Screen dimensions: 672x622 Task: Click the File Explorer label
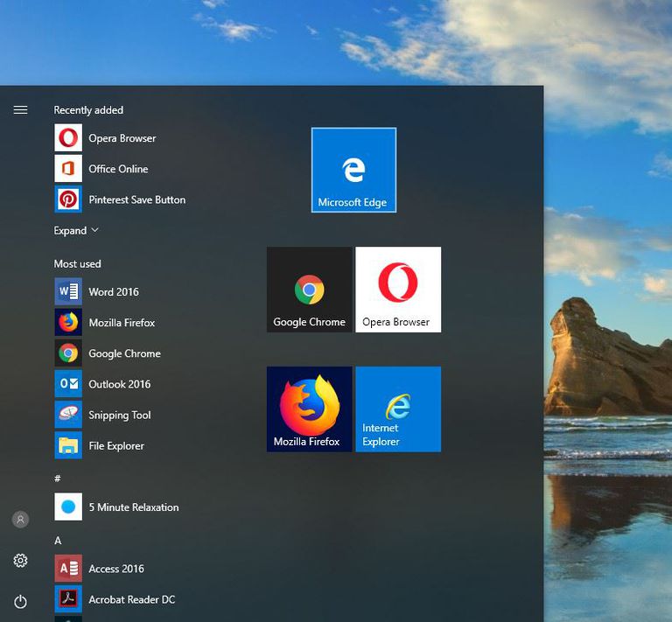[116, 446]
